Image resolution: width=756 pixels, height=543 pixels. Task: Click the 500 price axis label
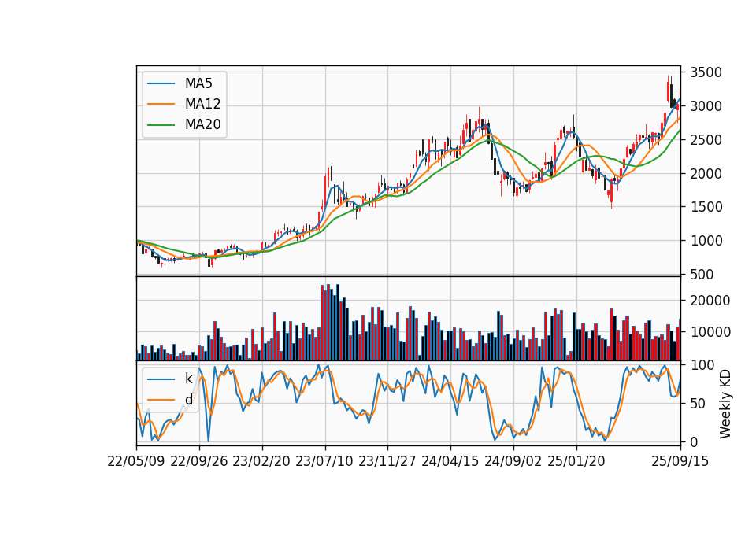pyautogui.click(x=702, y=275)
